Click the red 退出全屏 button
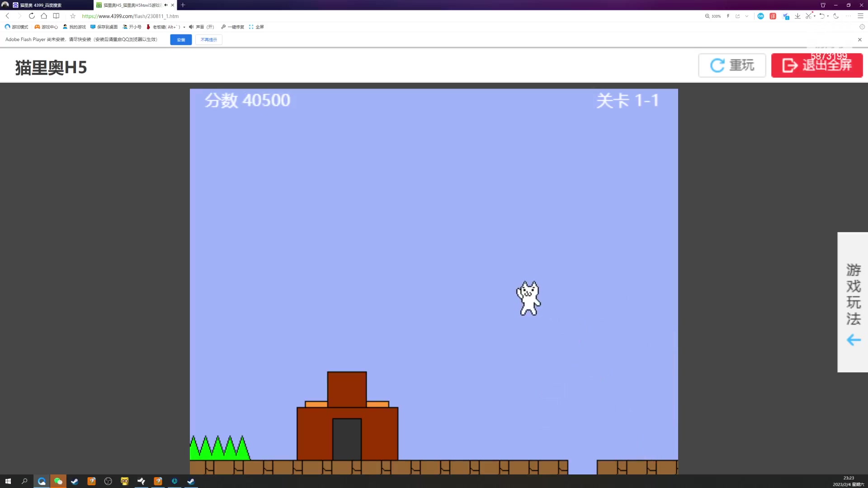The width and height of the screenshot is (868, 488). tap(816, 66)
